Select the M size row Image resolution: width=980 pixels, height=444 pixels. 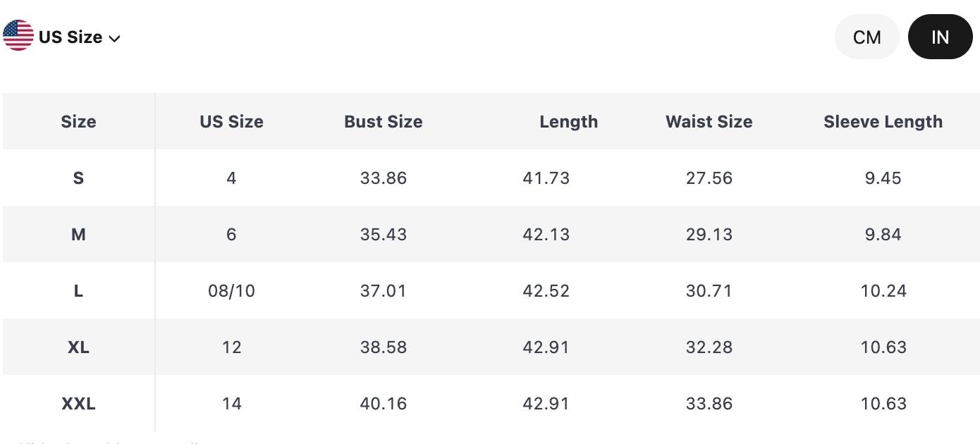coord(491,234)
